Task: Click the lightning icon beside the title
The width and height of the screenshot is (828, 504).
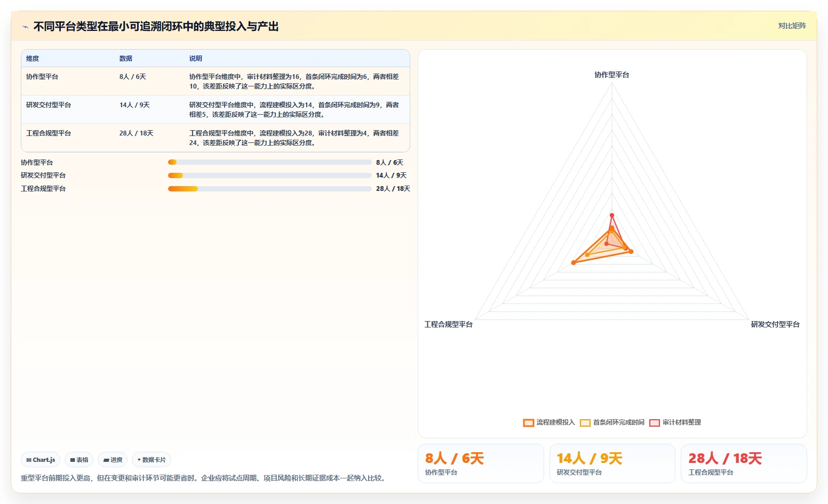Action: tap(25, 27)
